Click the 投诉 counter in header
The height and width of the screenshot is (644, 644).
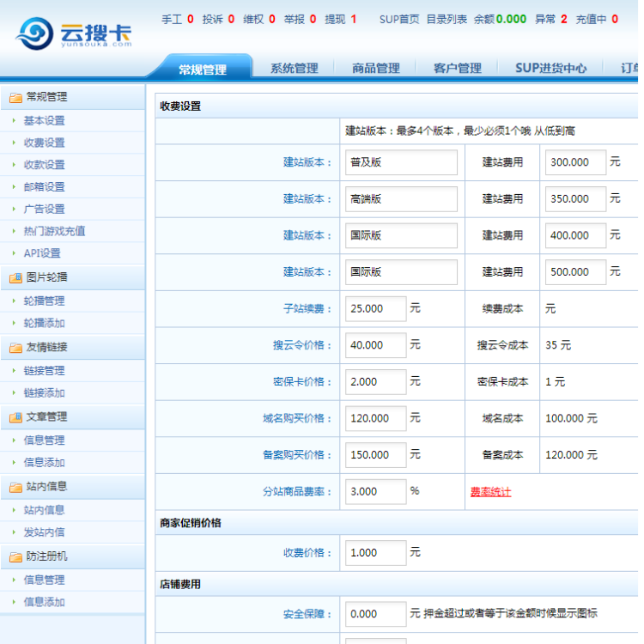(218, 19)
